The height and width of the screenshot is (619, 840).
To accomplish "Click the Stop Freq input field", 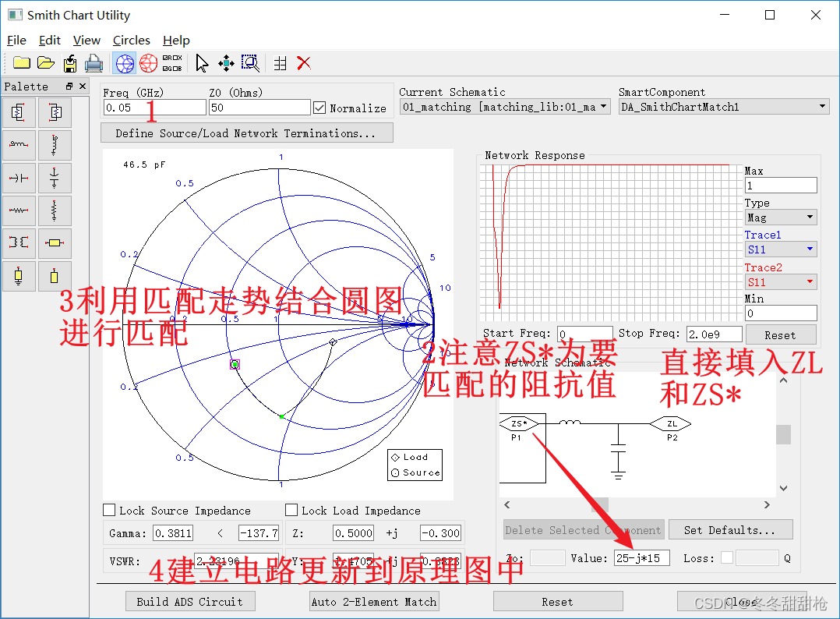I will [714, 334].
